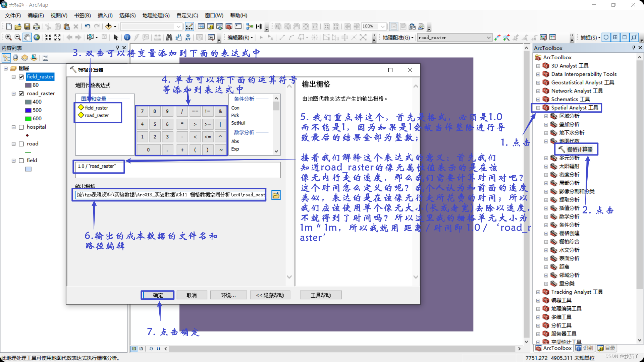The image size is (644, 362).
Task: Click the Zoom In tool
Action: coord(8,38)
